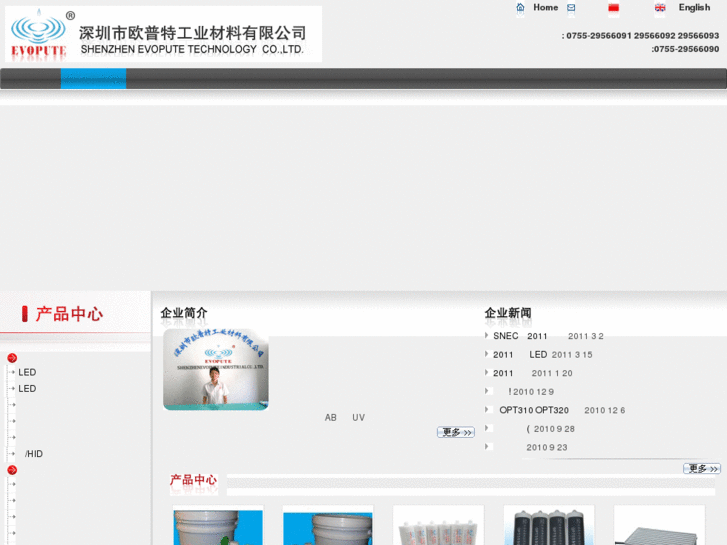
Task: Click the company profile photo
Action: [215, 370]
